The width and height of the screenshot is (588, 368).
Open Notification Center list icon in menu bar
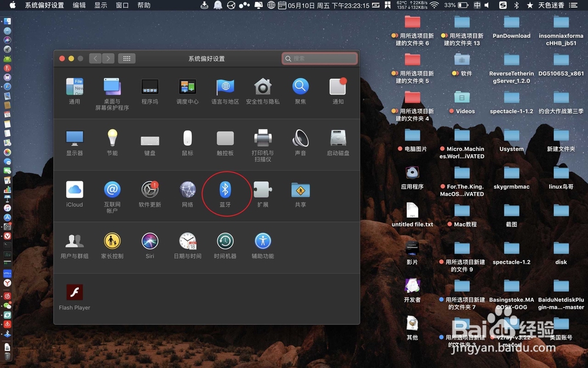(x=573, y=5)
